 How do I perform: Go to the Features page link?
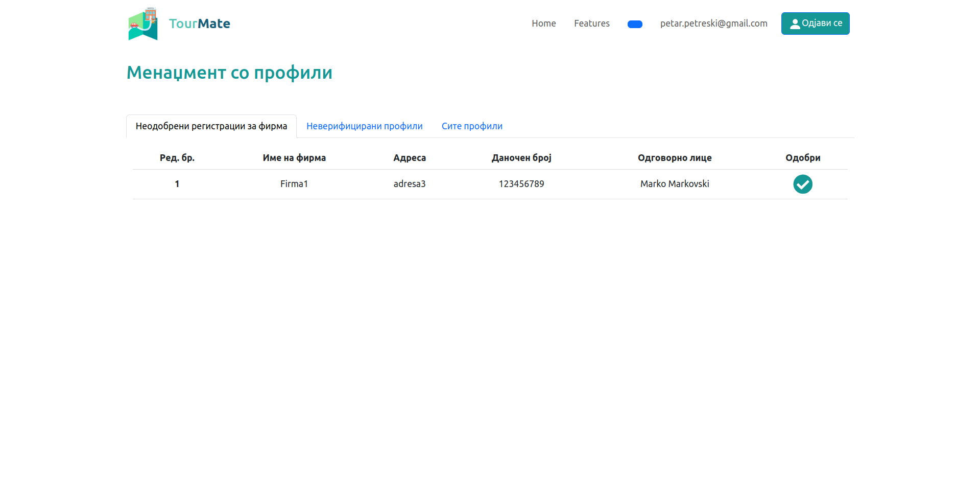pyautogui.click(x=591, y=24)
